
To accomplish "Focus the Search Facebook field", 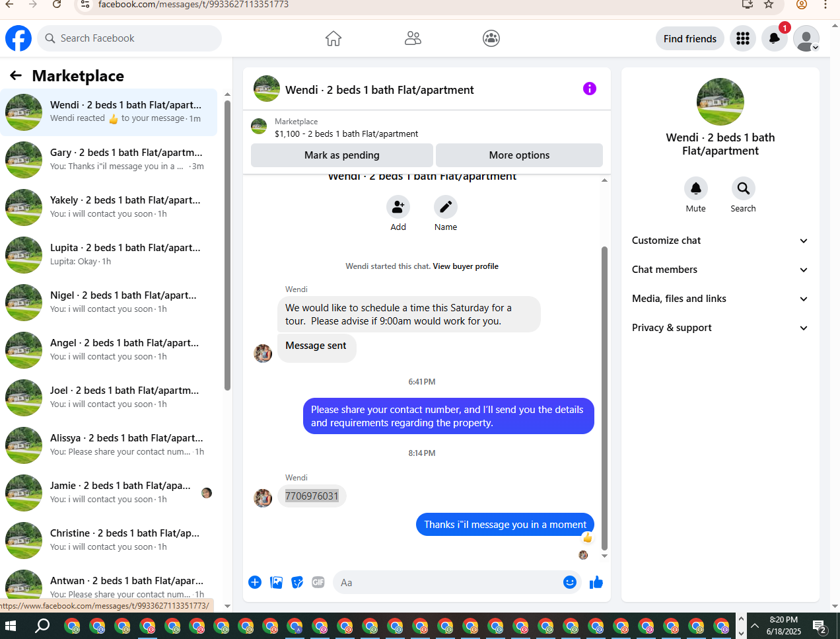I will (129, 38).
